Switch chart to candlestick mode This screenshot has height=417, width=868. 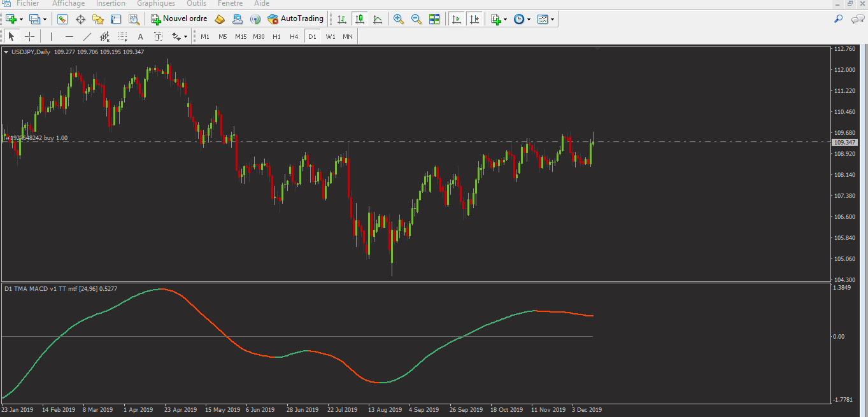(360, 19)
